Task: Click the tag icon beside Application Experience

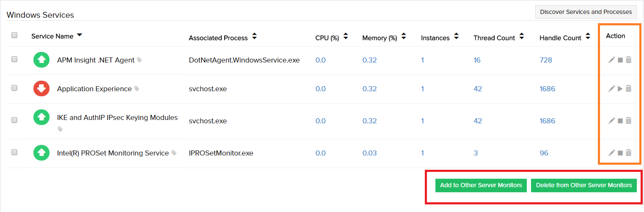Action: (x=137, y=89)
